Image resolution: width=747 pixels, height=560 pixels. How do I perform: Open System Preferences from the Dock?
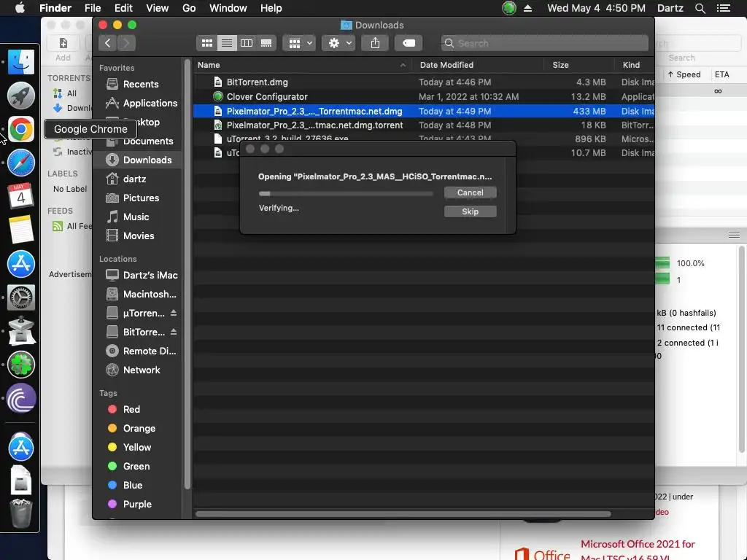click(x=20, y=297)
